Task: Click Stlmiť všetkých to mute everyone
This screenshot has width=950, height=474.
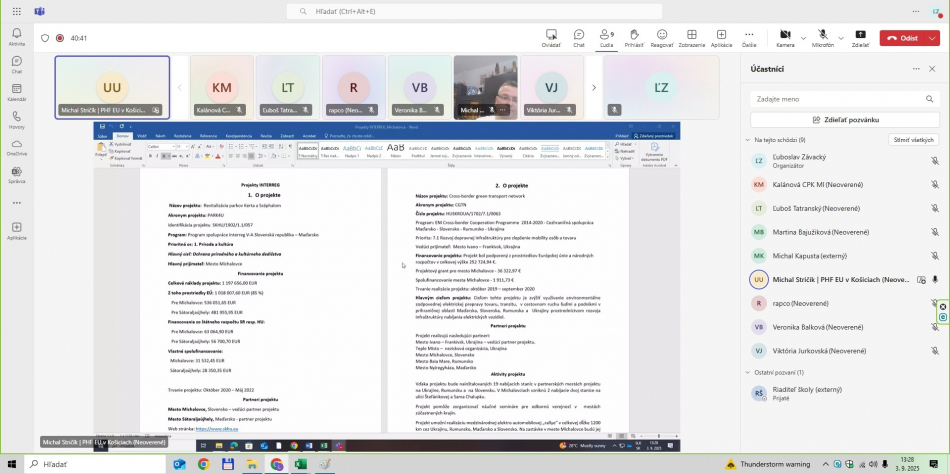Action: coord(914,140)
